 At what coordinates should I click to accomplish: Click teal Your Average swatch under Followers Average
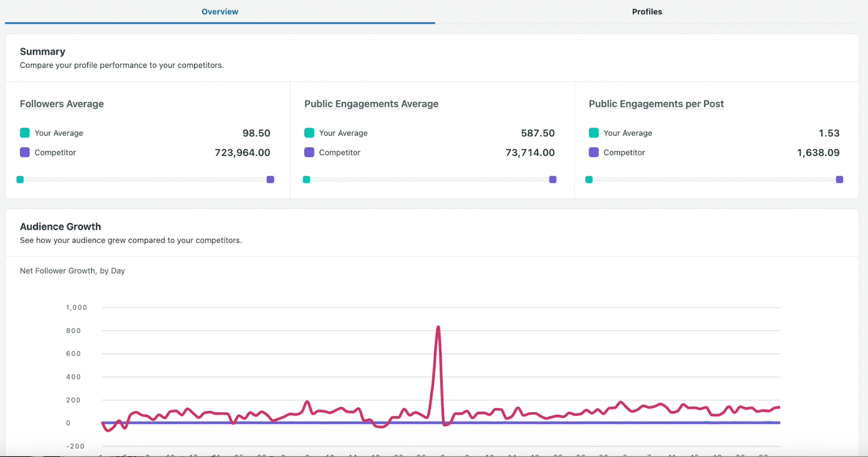tap(25, 133)
